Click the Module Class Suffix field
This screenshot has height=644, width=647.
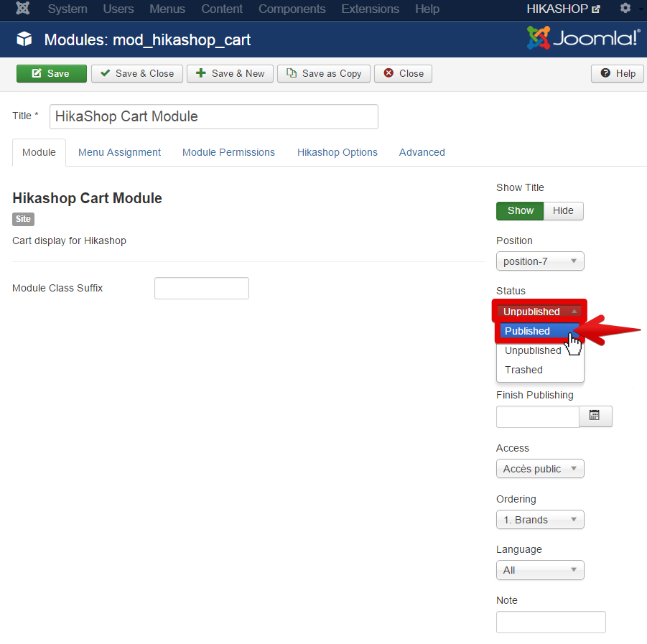(201, 288)
